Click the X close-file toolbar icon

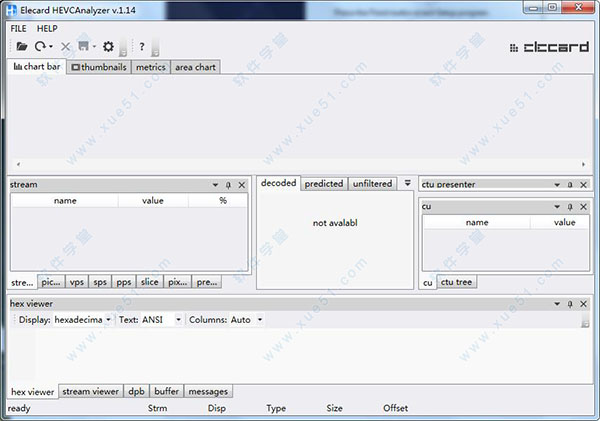pyautogui.click(x=66, y=47)
